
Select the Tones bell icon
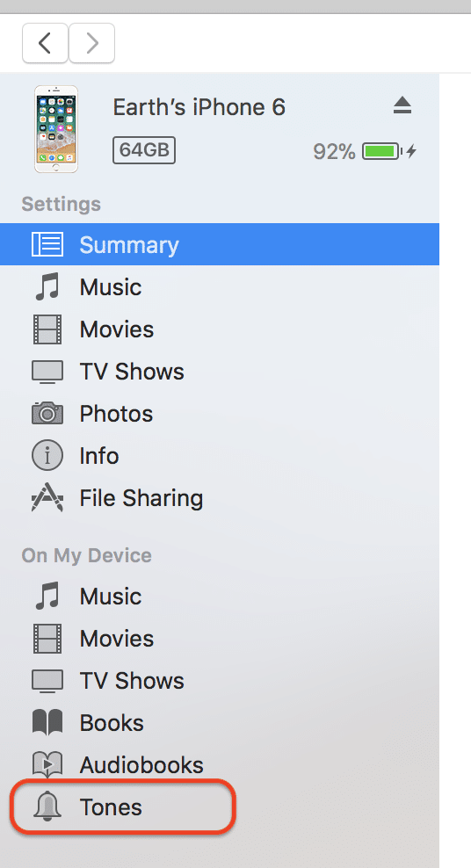[x=47, y=807]
